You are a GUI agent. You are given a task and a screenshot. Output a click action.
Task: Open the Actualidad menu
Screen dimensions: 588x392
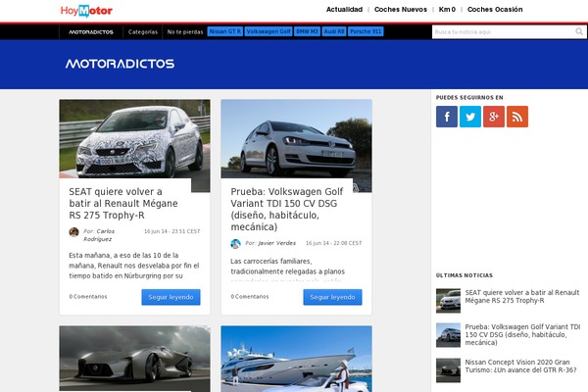[344, 10]
